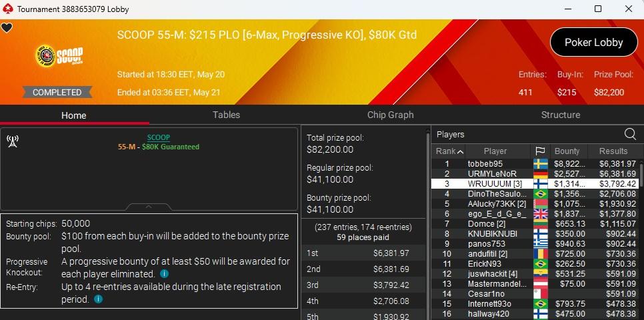Screen dimensions: 644x320
Task: Click the flag for juswhackit
Action: pyautogui.click(x=541, y=273)
